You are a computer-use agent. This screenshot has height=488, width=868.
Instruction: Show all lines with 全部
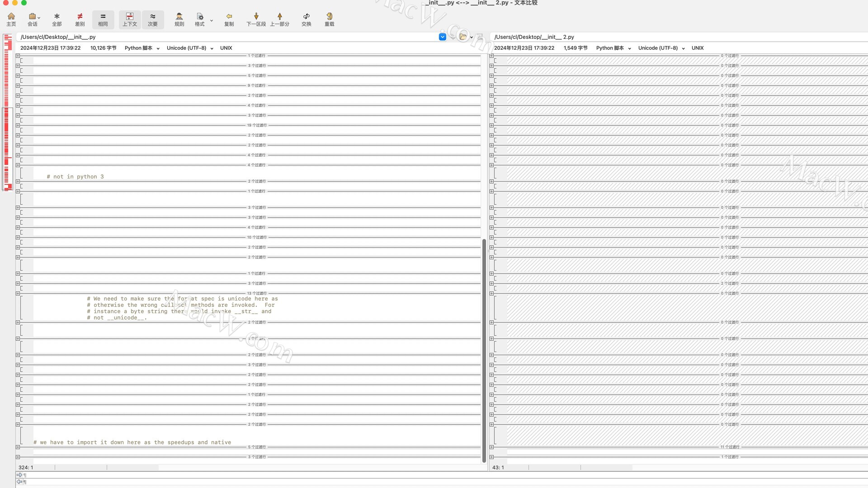tap(57, 19)
